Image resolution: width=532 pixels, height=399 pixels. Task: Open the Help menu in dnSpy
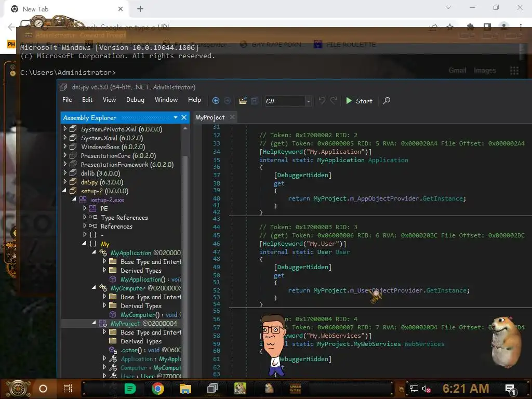point(194,100)
